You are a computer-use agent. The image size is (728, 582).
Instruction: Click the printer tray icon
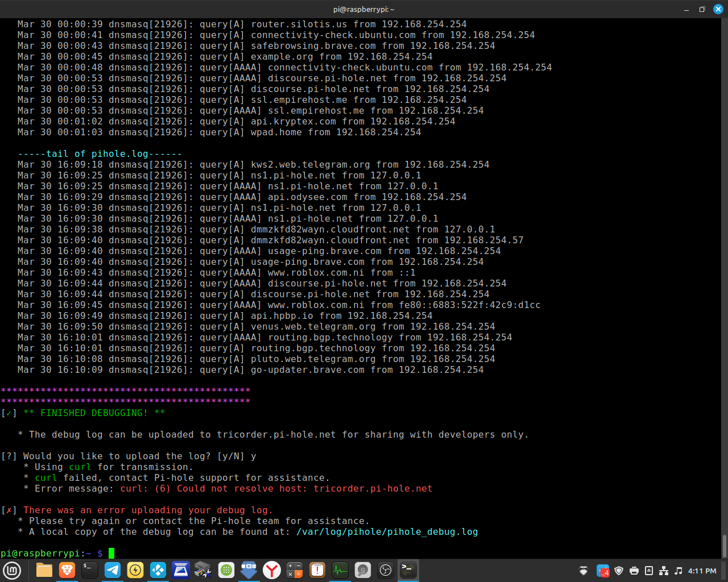(x=634, y=571)
